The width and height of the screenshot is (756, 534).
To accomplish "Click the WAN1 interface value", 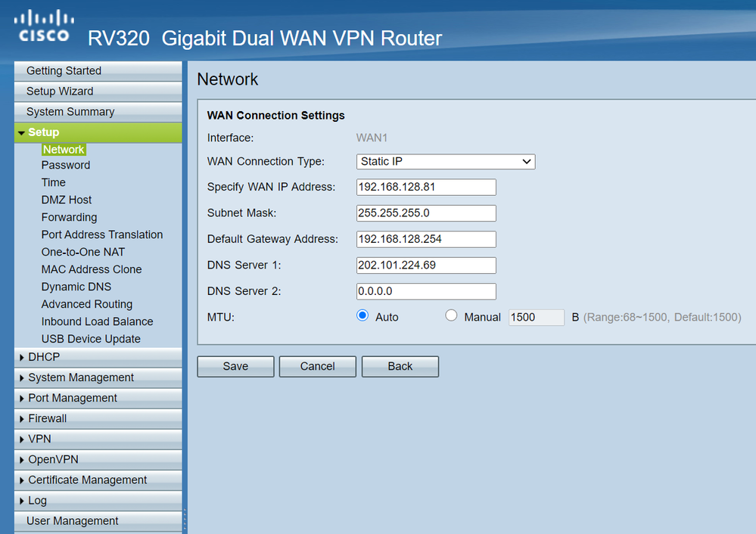I will click(372, 138).
